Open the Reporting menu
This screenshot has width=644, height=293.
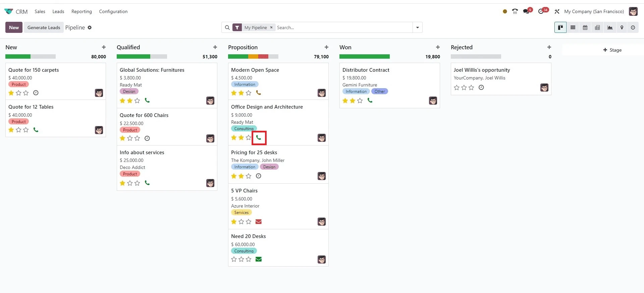[x=82, y=11]
